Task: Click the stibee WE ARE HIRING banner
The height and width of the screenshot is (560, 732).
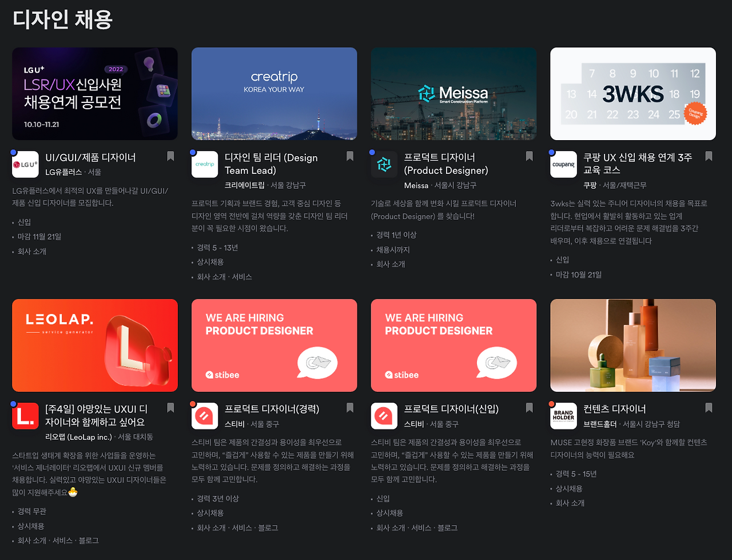Action: click(274, 345)
